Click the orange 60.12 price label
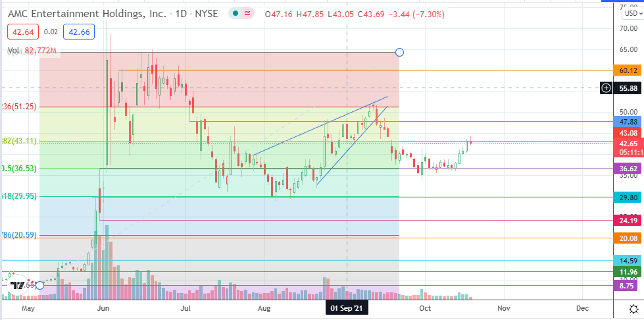 [628, 70]
